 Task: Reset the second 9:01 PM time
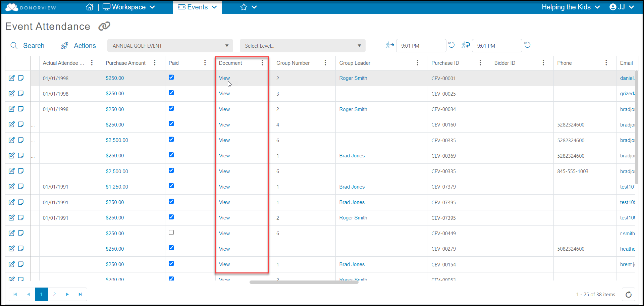tap(527, 45)
